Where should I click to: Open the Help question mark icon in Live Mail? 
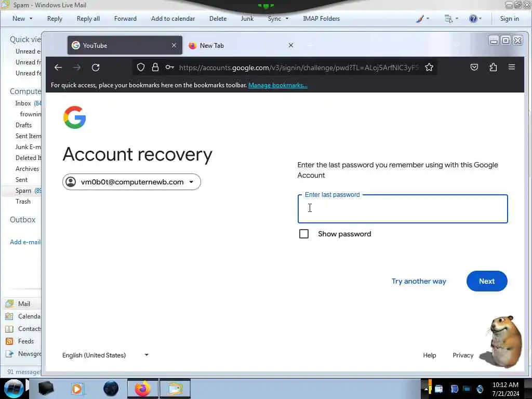pos(475,19)
